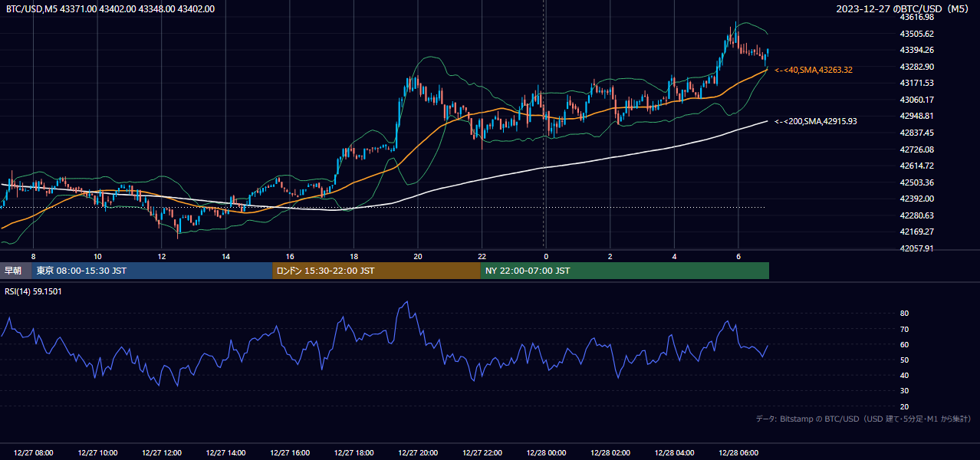This screenshot has height=460, width=980.
Task: Click RSI axis level 60
Action: coord(904,344)
